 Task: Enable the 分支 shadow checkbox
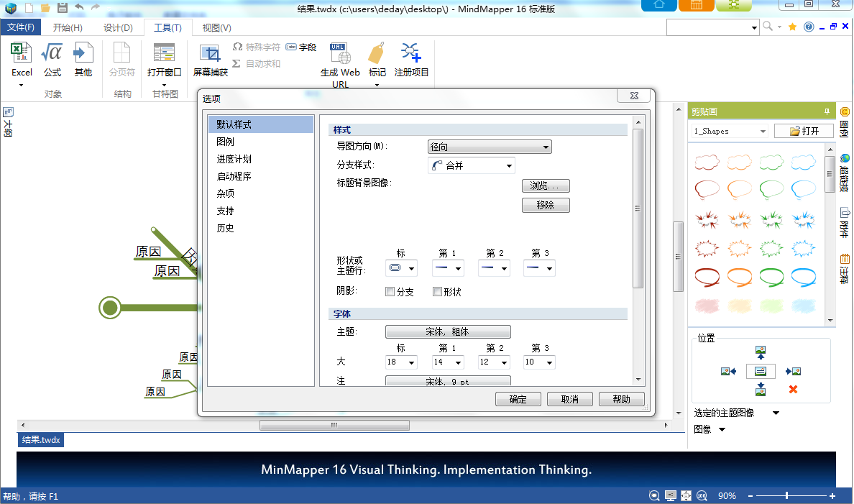point(390,292)
